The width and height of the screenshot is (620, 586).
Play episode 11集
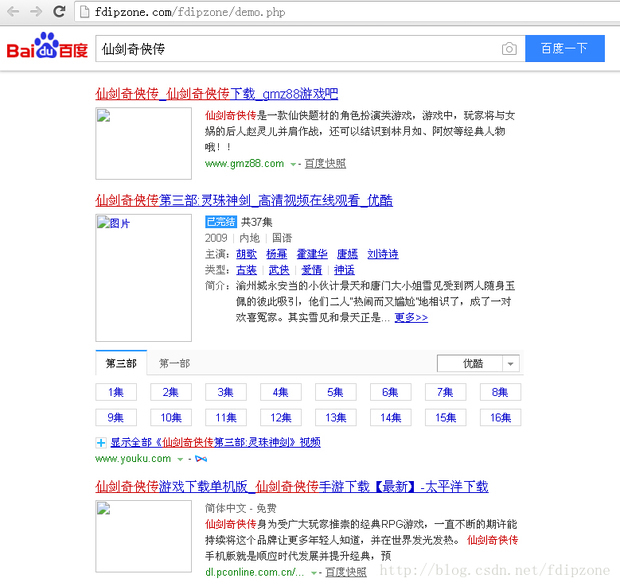[226, 418]
